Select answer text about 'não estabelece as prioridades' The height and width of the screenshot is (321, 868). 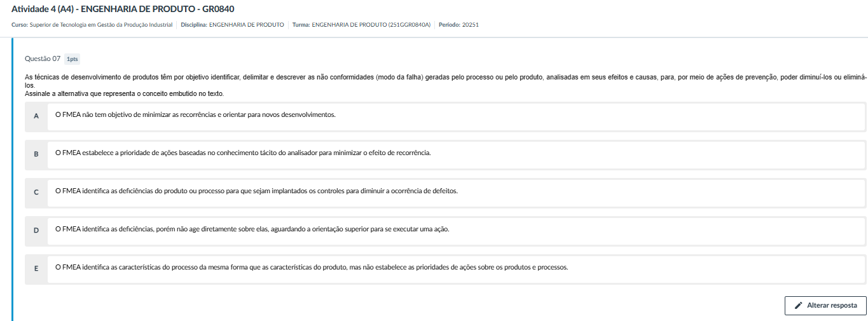(312, 268)
